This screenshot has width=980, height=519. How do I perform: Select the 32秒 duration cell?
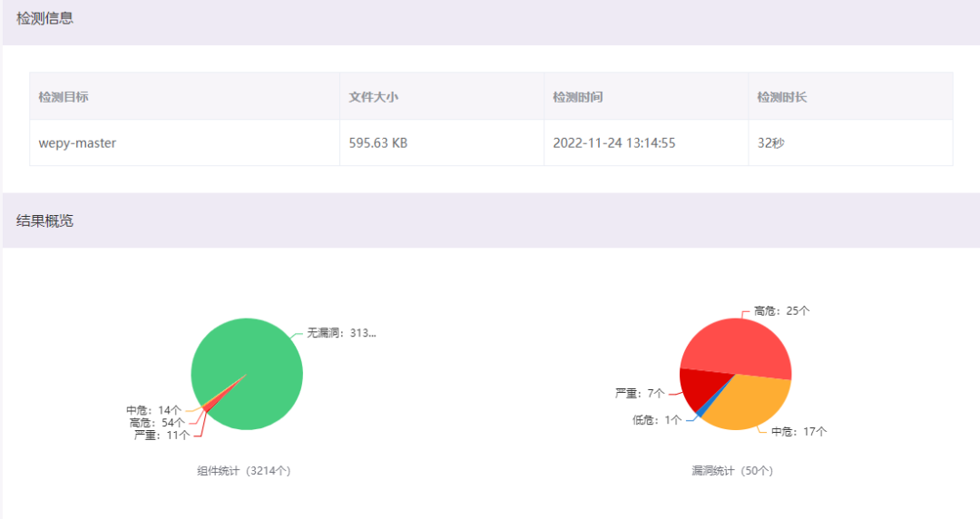click(x=850, y=142)
